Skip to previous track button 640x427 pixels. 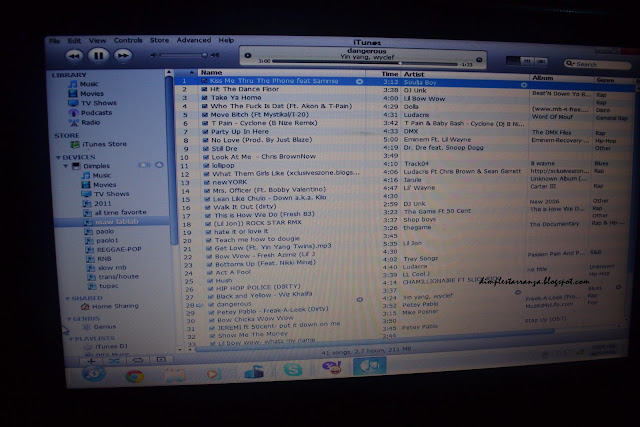pyautogui.click(x=74, y=56)
